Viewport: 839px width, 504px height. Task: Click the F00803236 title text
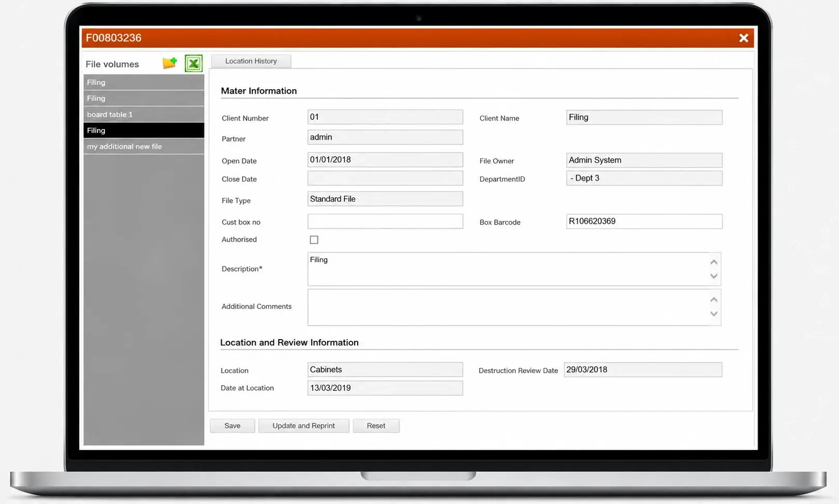[114, 38]
